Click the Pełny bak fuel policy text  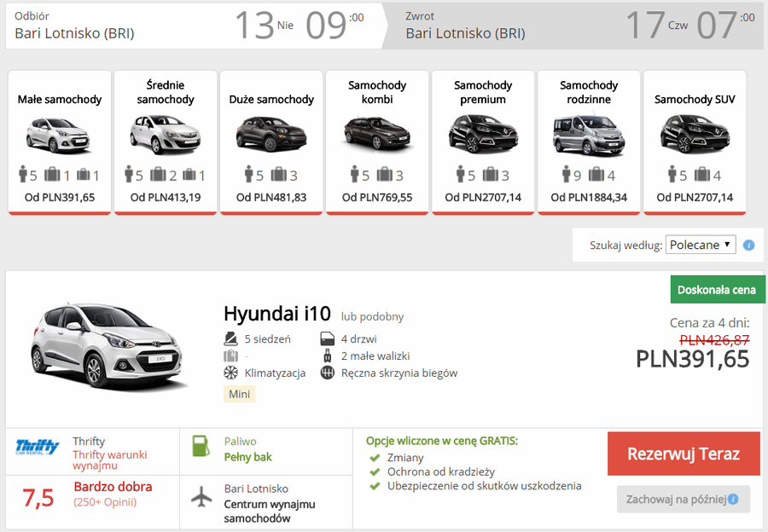click(x=247, y=457)
